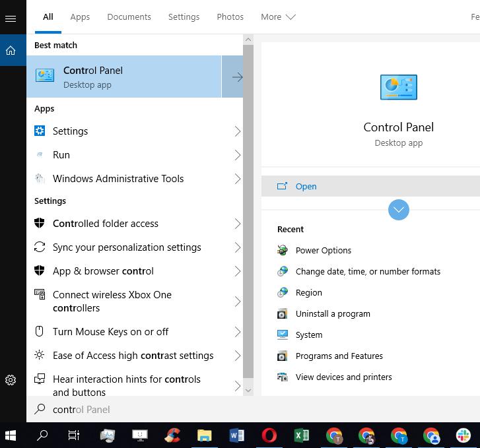This screenshot has width=480, height=448.
Task: Click the Home icon in the left sidebar
Action: 11,50
